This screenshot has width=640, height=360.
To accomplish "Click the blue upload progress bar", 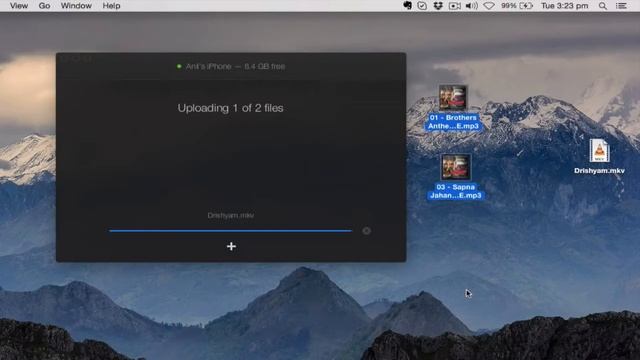I will (230, 231).
